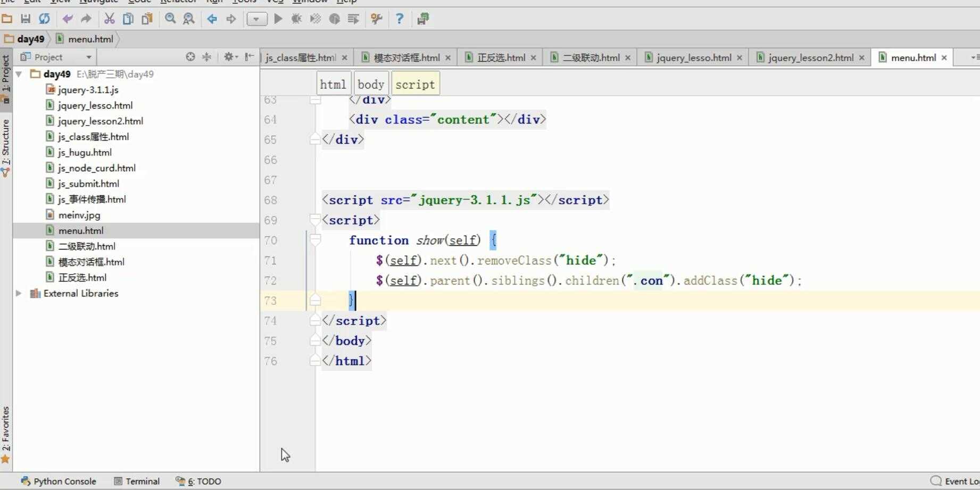Click the Run with Coverage icon
The width and height of the screenshot is (980, 490).
tap(315, 19)
